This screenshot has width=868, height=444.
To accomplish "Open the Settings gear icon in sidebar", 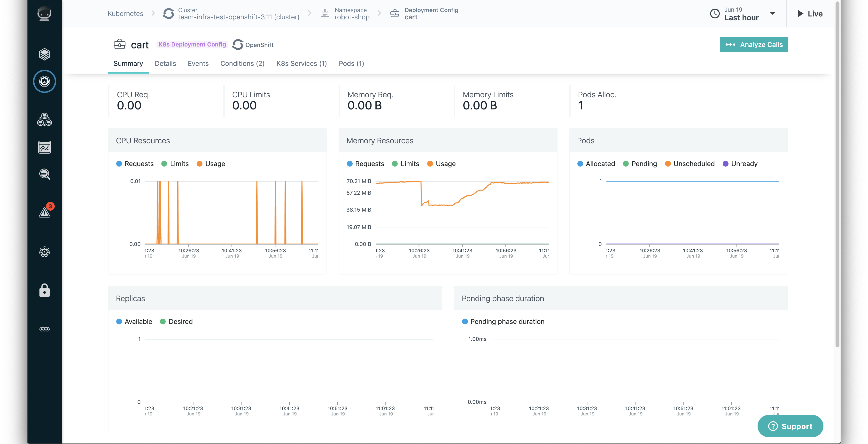I will [44, 252].
